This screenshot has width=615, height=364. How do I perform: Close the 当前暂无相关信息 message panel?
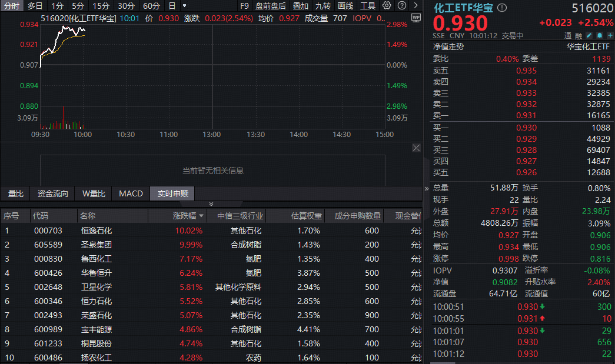(x=417, y=148)
